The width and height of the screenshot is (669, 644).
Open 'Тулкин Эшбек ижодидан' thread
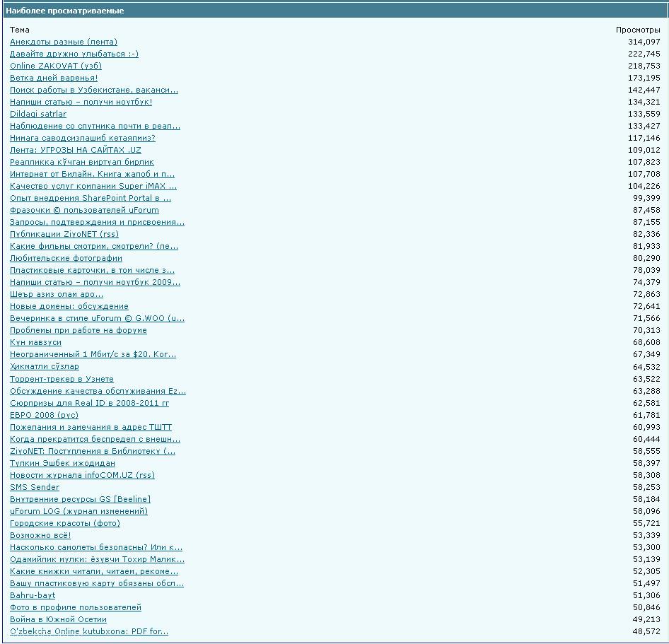62,463
